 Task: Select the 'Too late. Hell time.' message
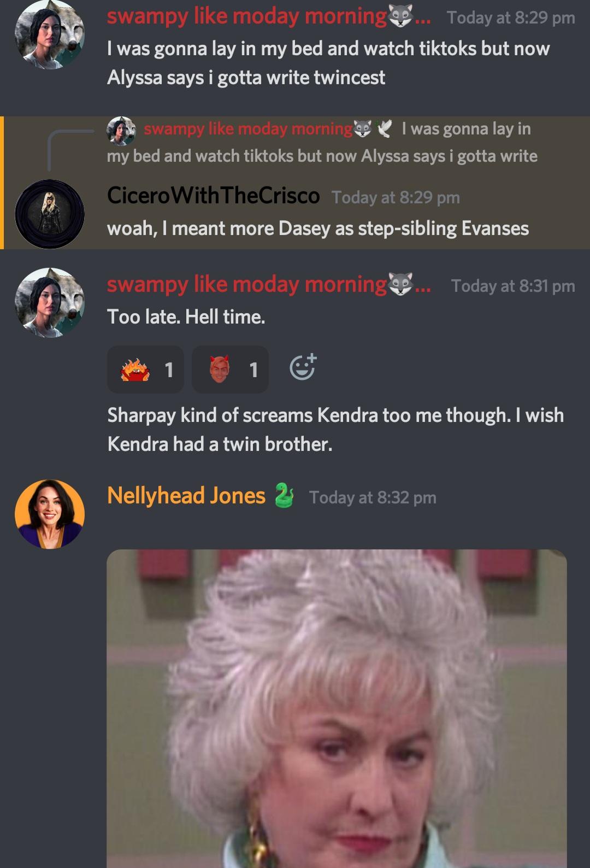click(186, 317)
